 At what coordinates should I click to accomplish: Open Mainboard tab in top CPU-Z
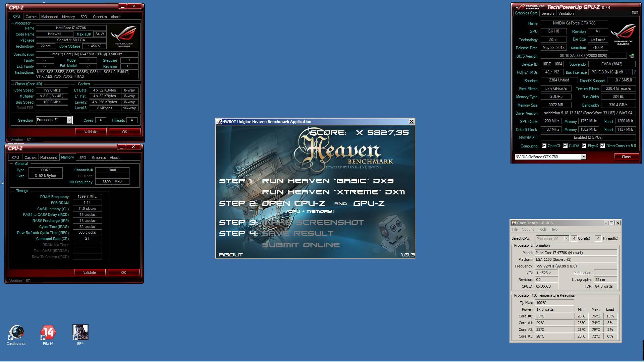pyautogui.click(x=50, y=17)
